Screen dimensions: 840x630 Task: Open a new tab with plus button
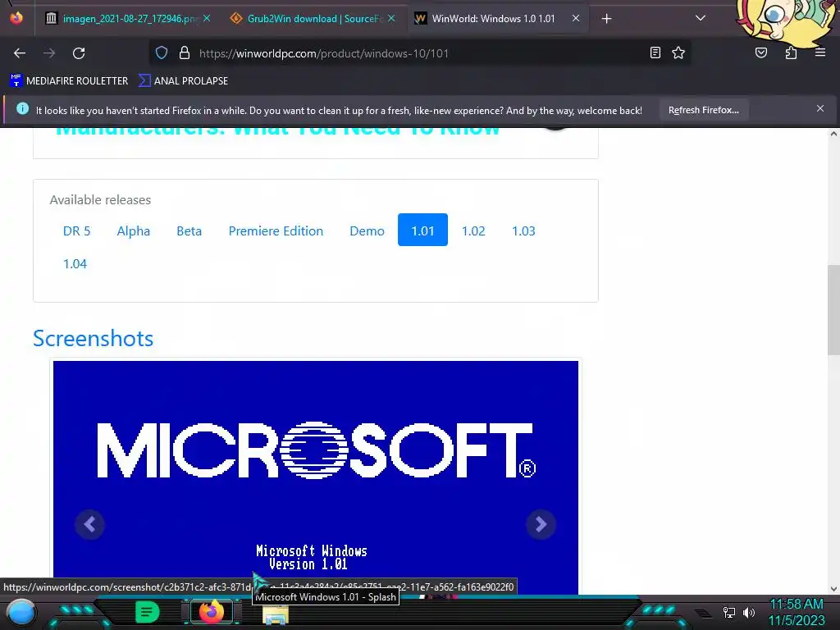coord(606,19)
